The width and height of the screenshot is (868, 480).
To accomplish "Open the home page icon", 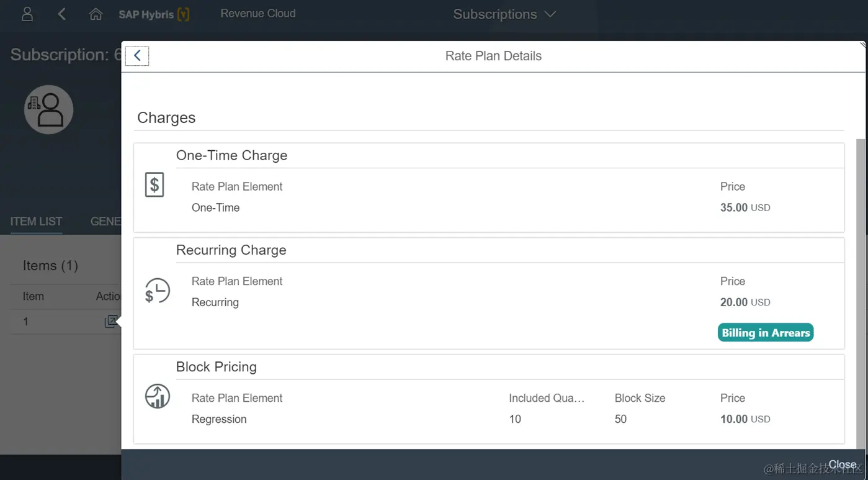I will [x=96, y=14].
